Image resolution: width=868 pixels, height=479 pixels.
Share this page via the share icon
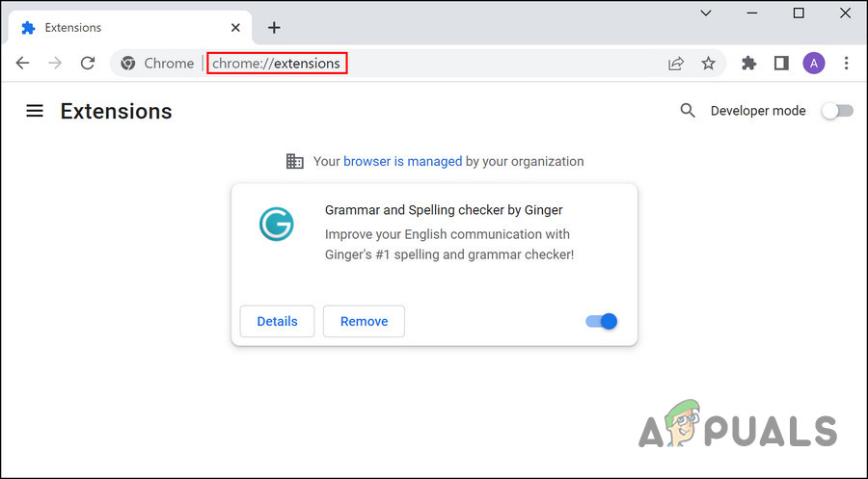pyautogui.click(x=676, y=64)
